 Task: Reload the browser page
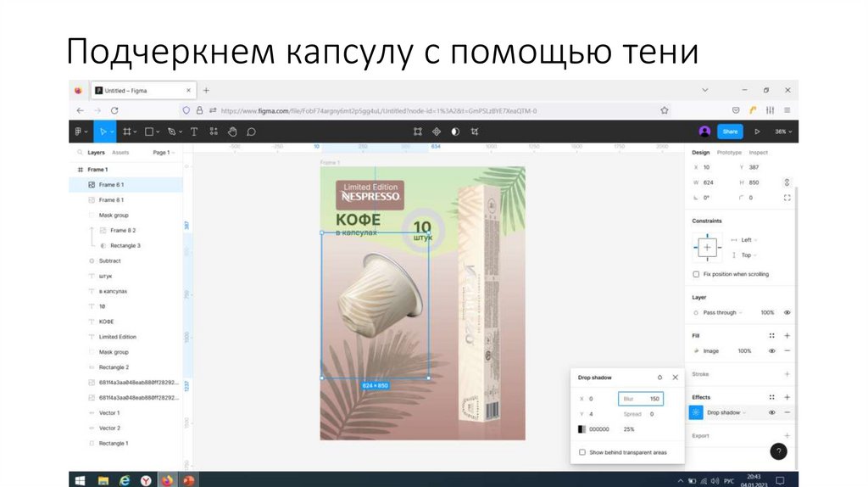pos(114,111)
